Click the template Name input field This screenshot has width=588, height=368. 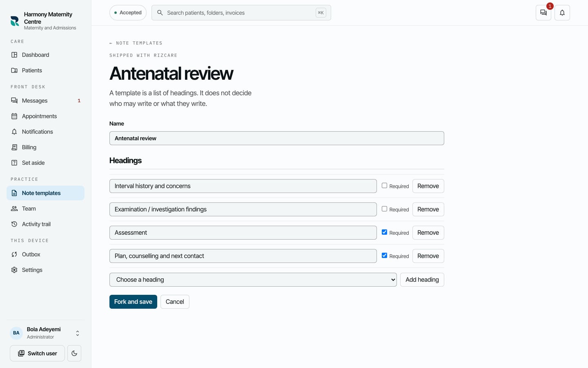[x=277, y=138]
